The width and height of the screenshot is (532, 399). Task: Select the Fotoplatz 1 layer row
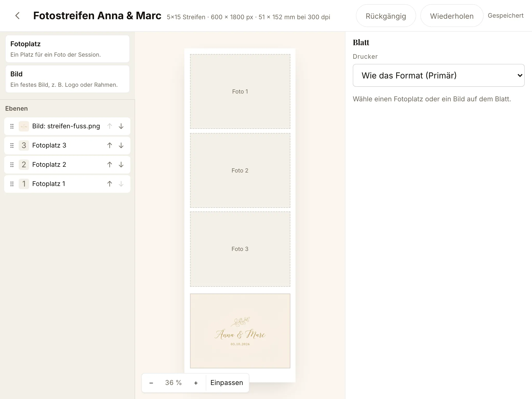tap(67, 184)
